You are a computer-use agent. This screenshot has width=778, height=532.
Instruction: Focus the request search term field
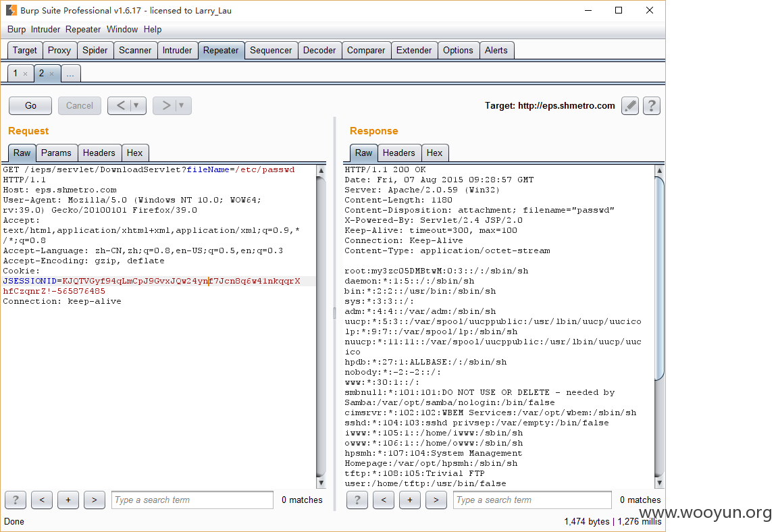(192, 500)
